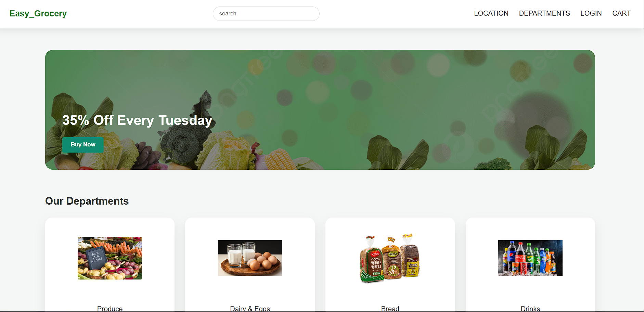This screenshot has height=312, width=644.
Task: Open the CART page
Action: pos(621,13)
